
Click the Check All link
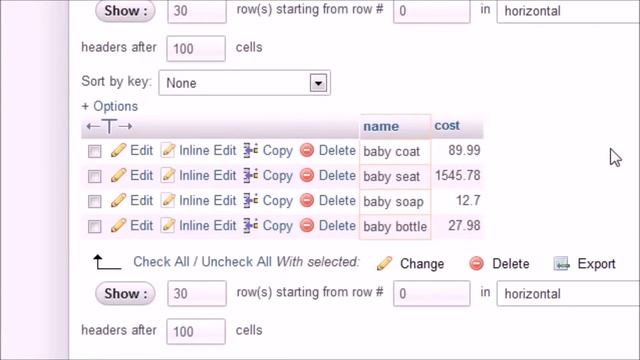click(161, 262)
